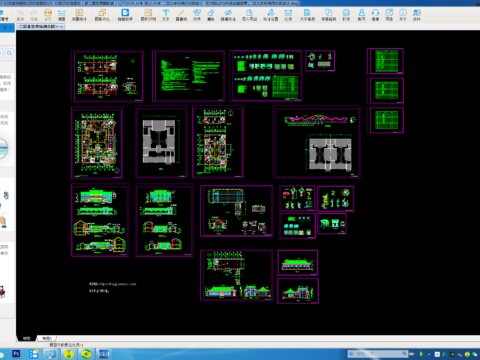The height and width of the screenshot is (360, 480).
Task: Open the Import/Export tool
Action: [x=249, y=15]
